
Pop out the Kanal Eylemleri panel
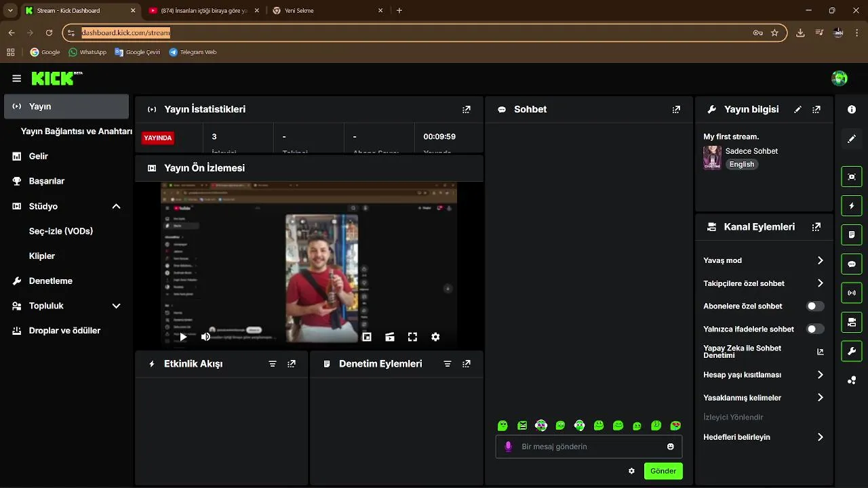(x=816, y=228)
